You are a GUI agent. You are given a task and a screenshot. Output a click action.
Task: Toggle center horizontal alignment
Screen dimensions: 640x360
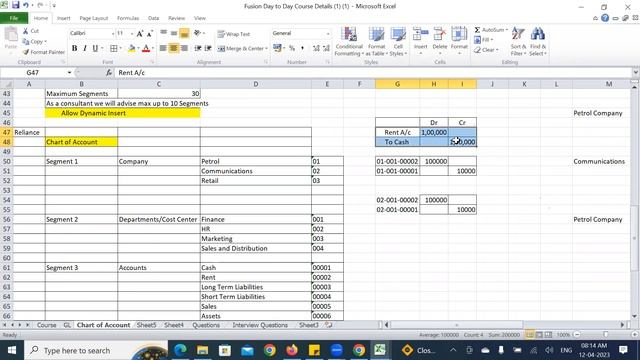[174, 48]
